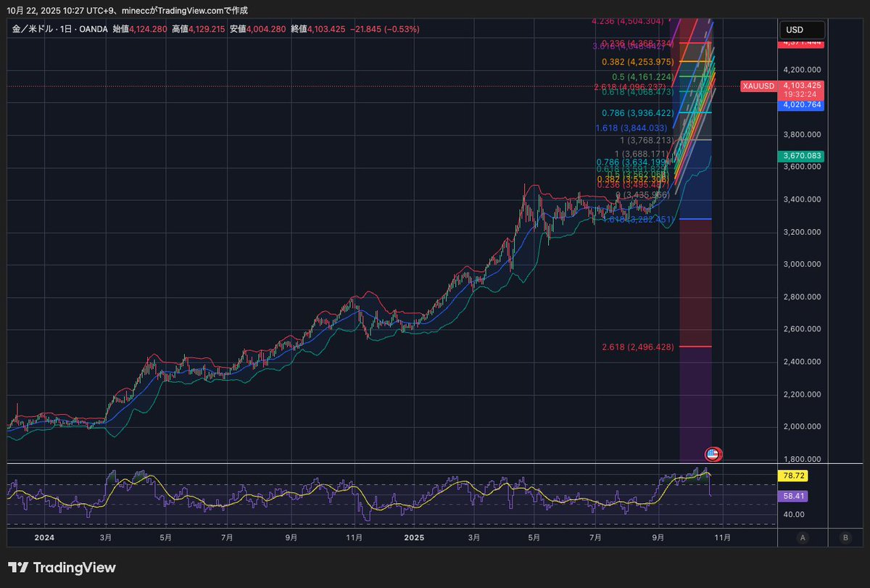870x588 pixels.
Task: Click the yellow RSI value 78.72
Action: tap(792, 476)
